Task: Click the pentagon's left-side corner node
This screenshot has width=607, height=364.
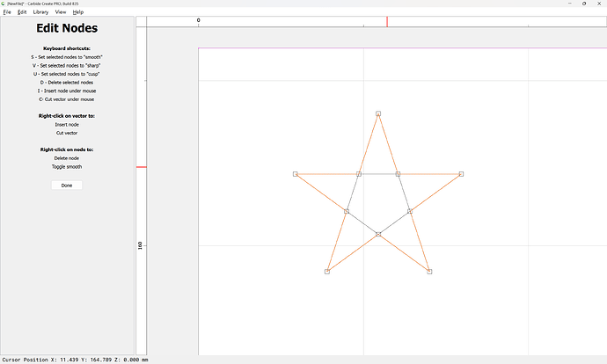Action: point(347,211)
